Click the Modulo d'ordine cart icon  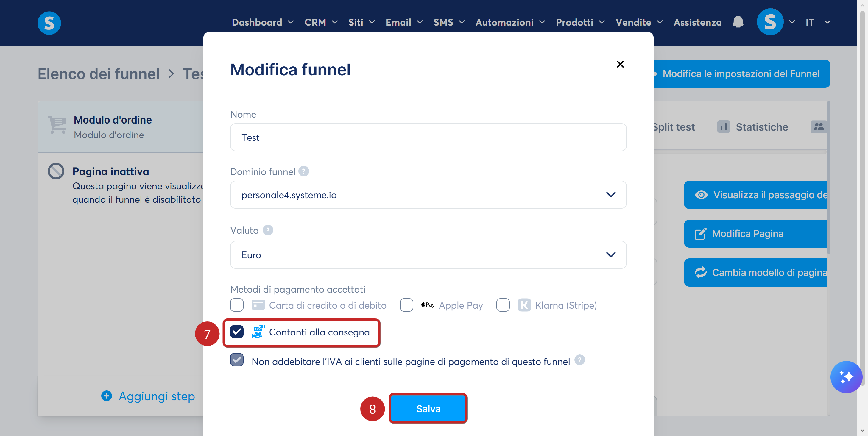click(57, 125)
